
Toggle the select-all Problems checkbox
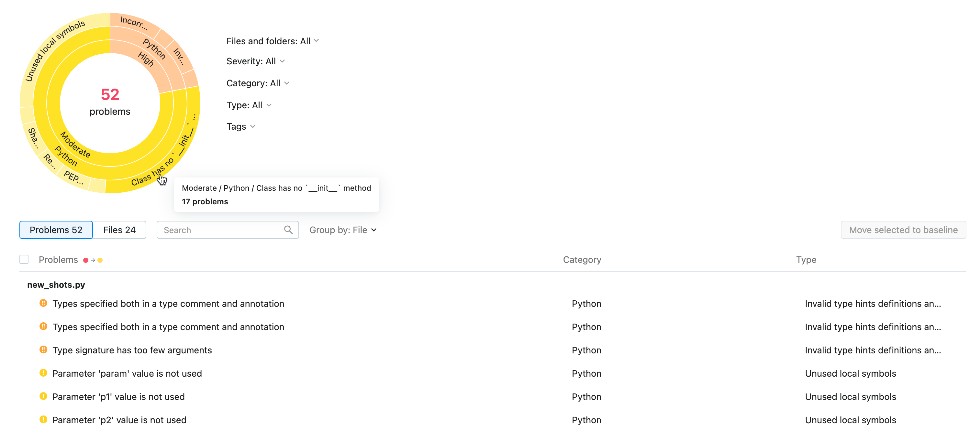click(x=24, y=259)
